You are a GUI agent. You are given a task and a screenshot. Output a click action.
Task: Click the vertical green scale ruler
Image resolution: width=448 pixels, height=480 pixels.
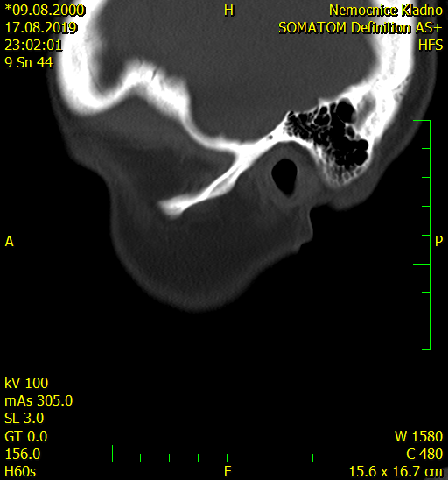point(422,235)
